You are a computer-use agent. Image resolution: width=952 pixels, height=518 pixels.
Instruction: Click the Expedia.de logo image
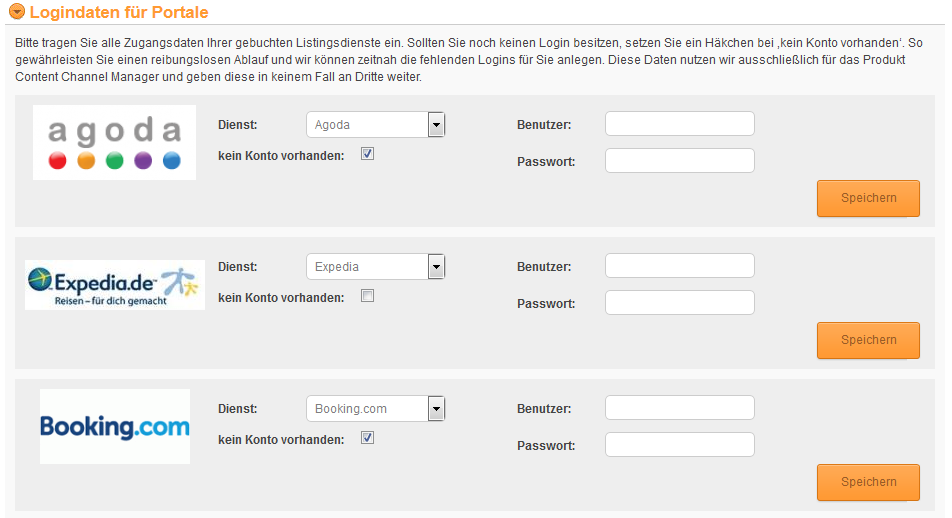click(115, 285)
